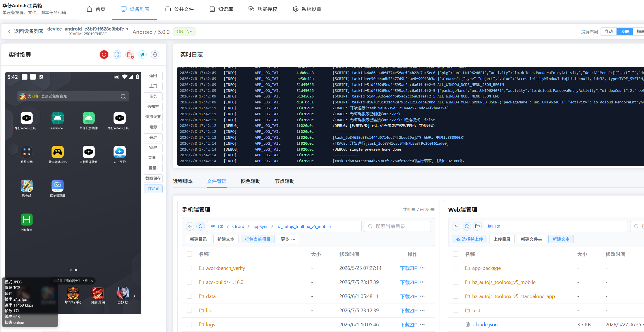Close the 上线 notification banner on phone

pyautogui.click(x=92, y=281)
